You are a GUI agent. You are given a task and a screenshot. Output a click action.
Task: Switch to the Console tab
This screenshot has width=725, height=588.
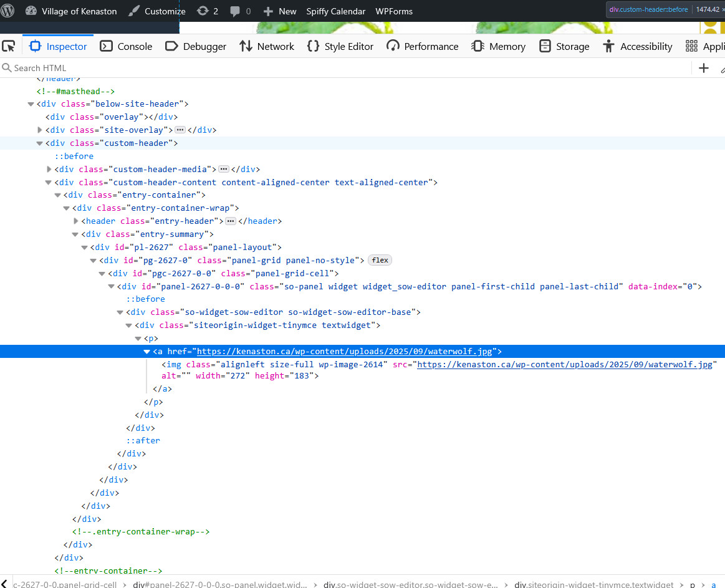click(127, 46)
